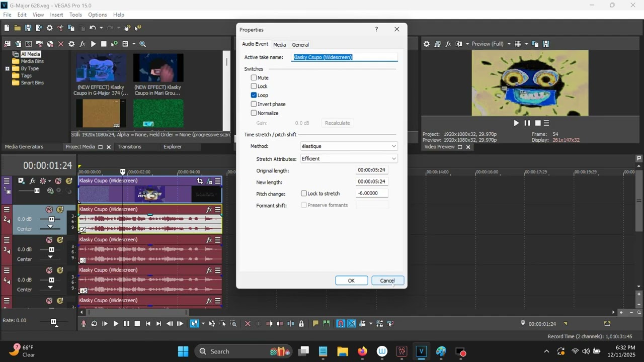Enable the Lock checkbox

[254, 86]
